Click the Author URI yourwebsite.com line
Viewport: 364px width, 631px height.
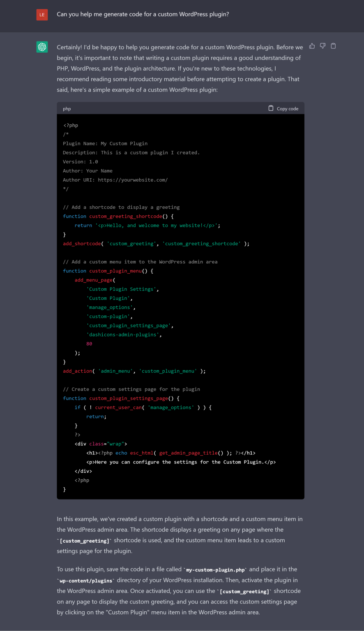pos(115,180)
